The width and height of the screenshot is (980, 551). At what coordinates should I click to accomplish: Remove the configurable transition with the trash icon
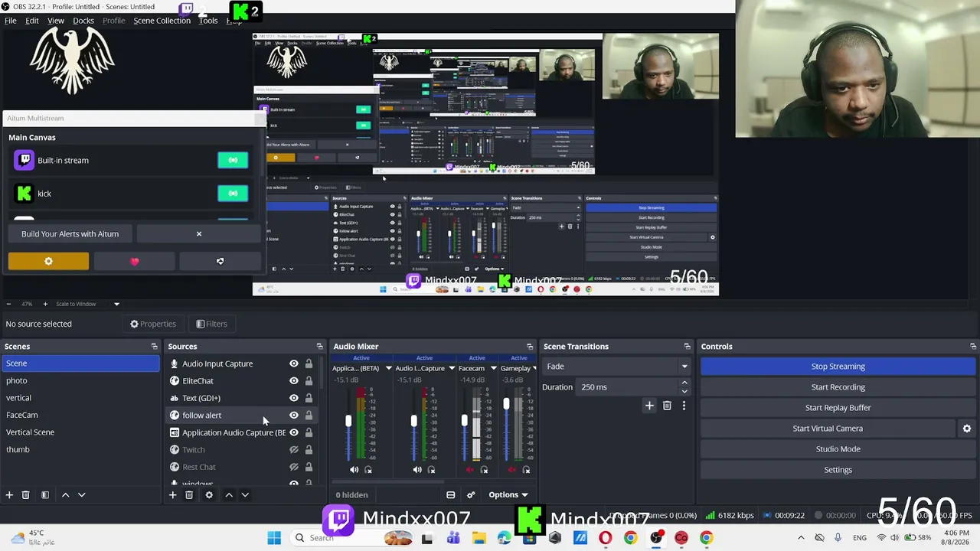click(x=667, y=406)
